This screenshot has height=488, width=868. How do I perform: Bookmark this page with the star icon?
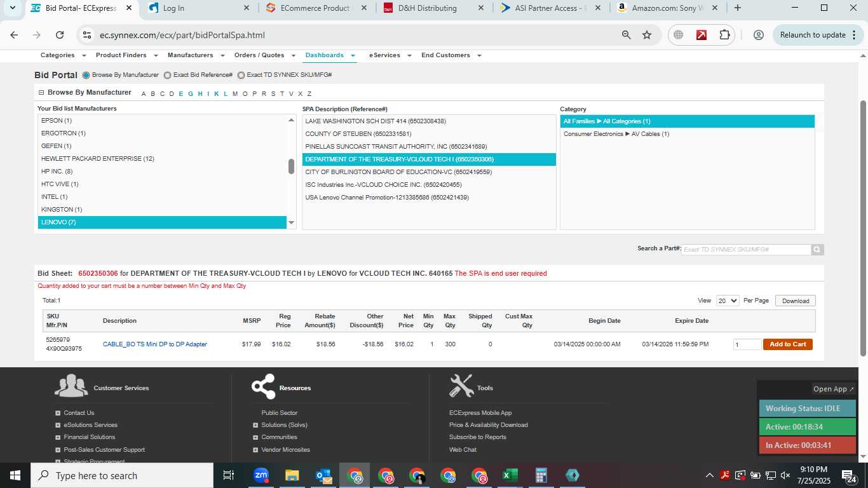[647, 35]
